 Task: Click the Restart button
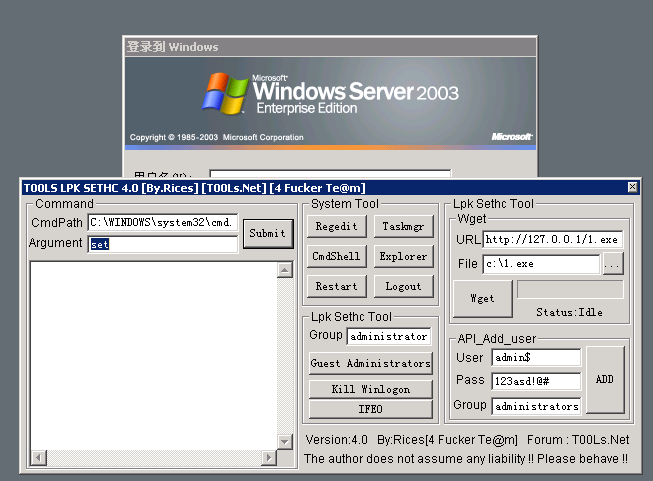[x=336, y=287]
